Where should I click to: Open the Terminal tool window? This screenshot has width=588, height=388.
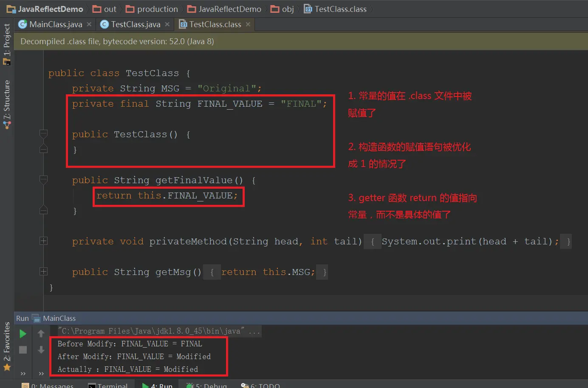click(108, 385)
